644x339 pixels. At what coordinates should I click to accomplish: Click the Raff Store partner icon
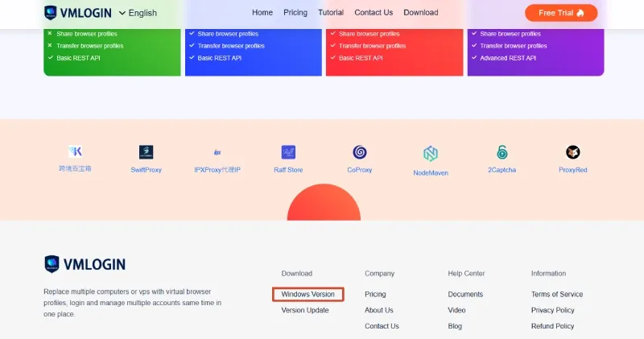click(288, 152)
